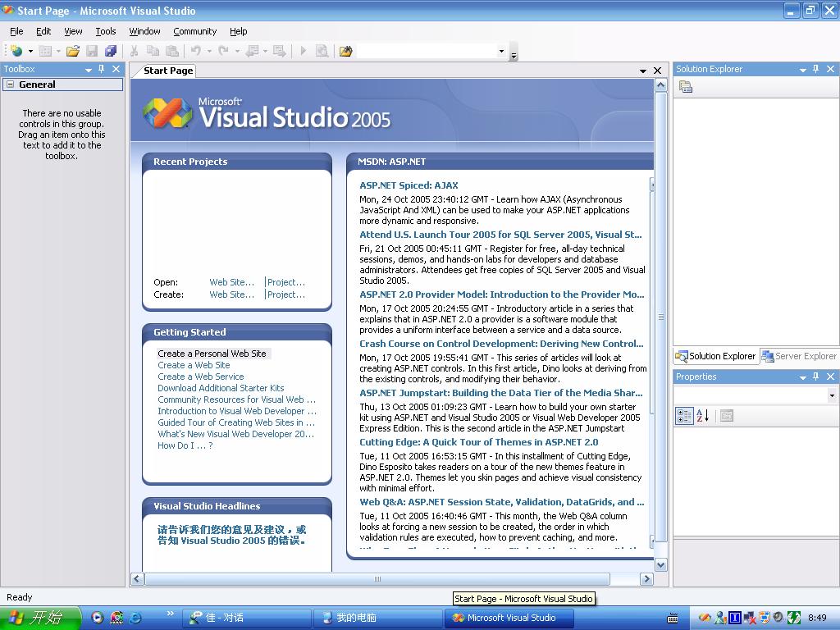Expand the quick launch overflow chevron
This screenshot has width=840, height=630.
tap(171, 614)
